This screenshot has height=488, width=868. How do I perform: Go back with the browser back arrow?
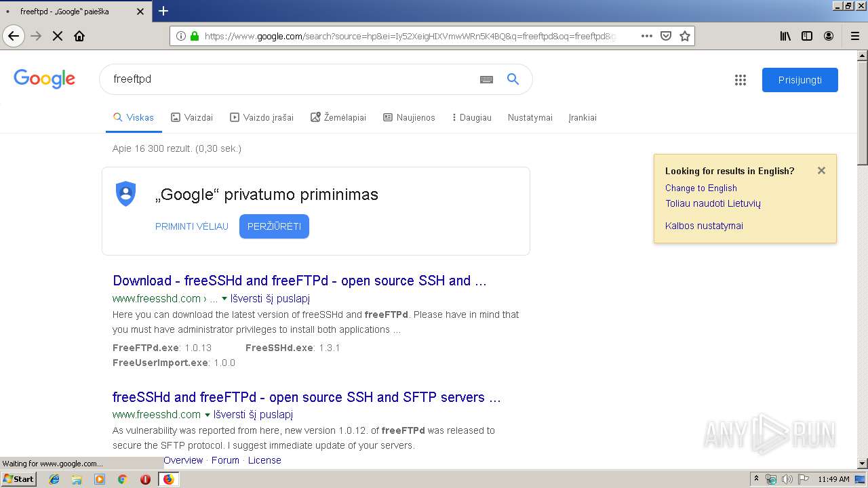(14, 36)
